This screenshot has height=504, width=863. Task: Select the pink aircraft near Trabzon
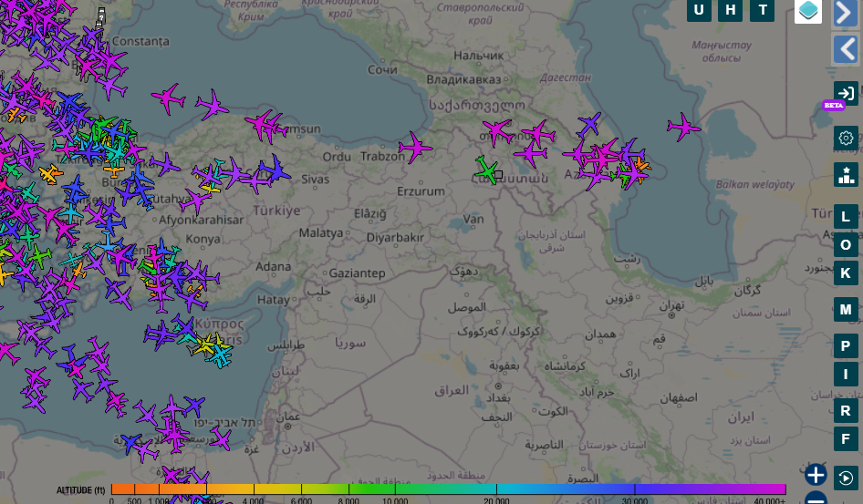[x=414, y=146]
